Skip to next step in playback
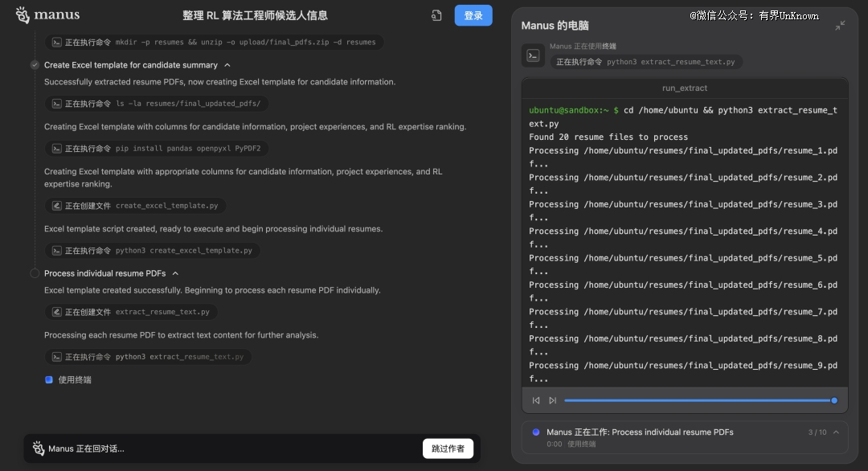The height and width of the screenshot is (471, 868). pyautogui.click(x=552, y=400)
